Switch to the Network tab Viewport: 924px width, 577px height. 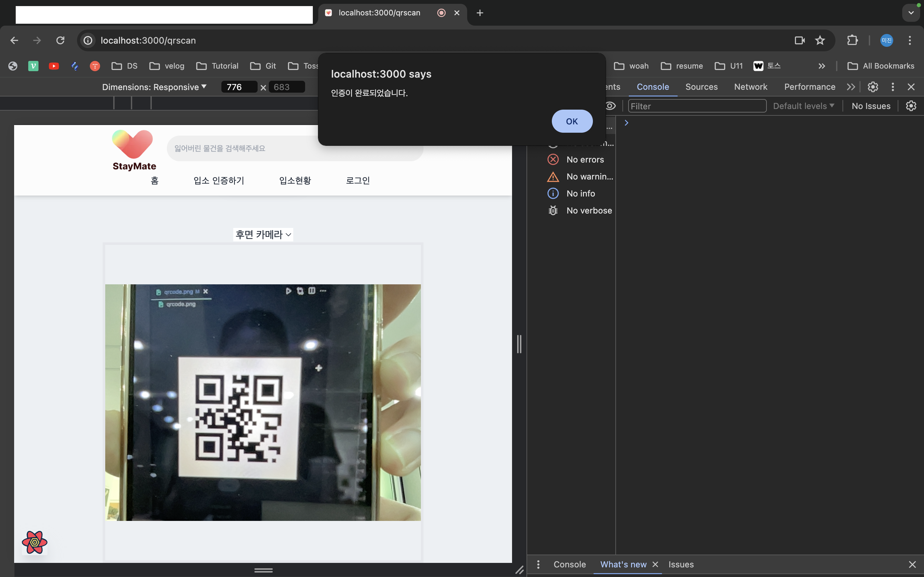(750, 87)
